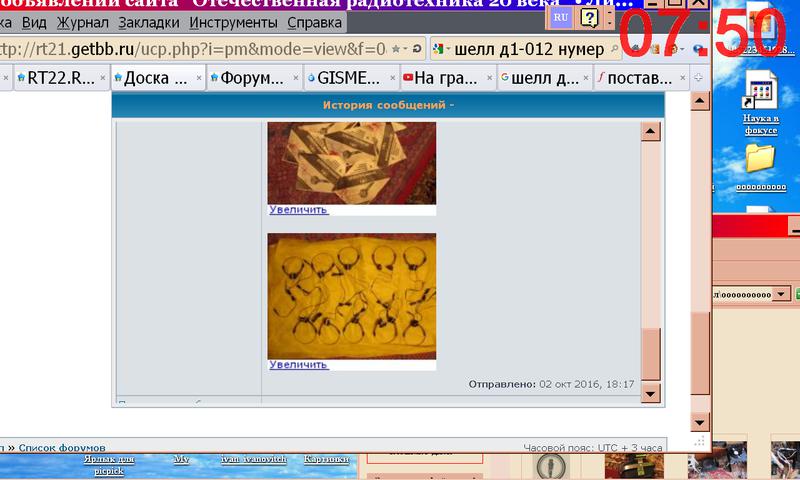The width and height of the screenshot is (800, 480).
Task: Open the Справка menu
Action: click(314, 23)
